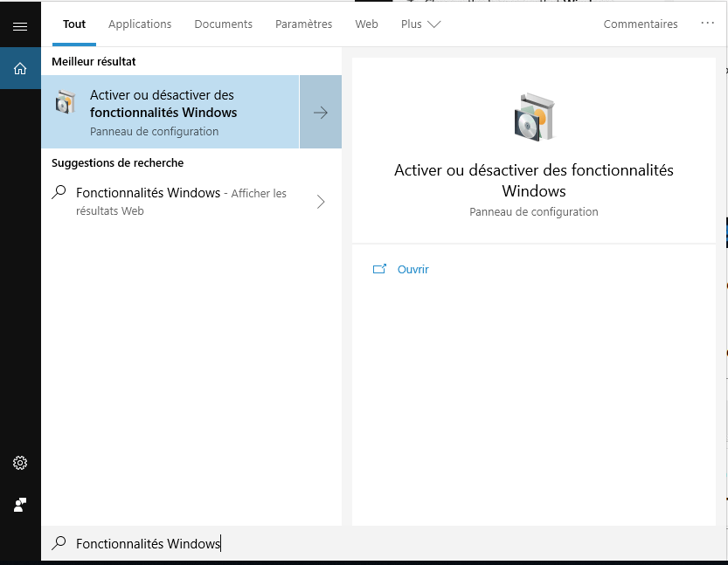Switch to the Paramètres tab
This screenshot has height=565, width=728.
(x=303, y=24)
